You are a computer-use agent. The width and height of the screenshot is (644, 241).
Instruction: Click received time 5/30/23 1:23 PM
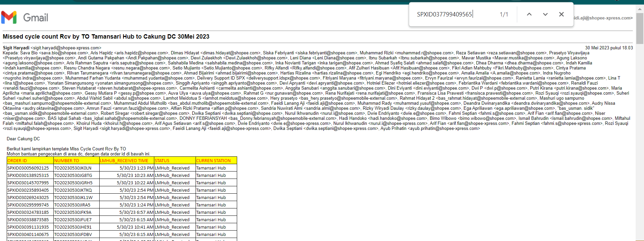pyautogui.click(x=137, y=168)
